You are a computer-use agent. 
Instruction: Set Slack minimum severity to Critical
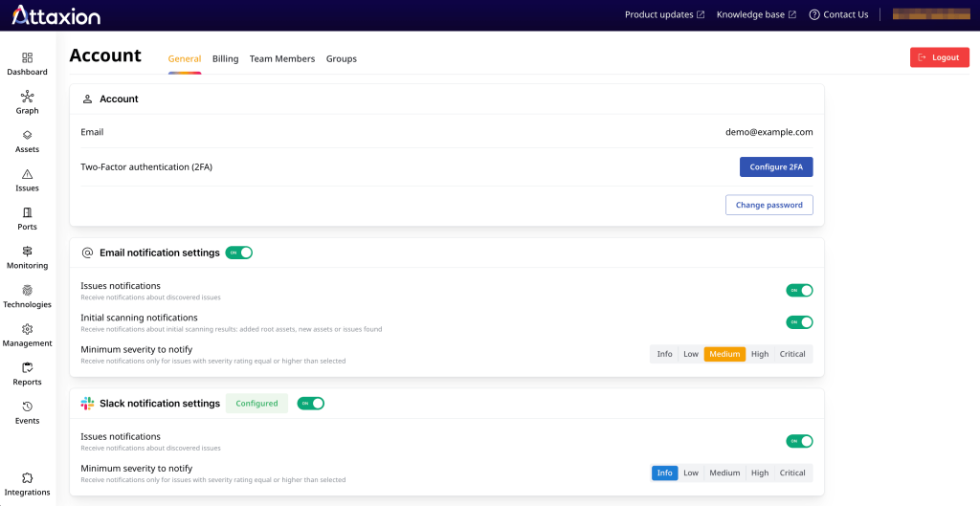point(792,473)
